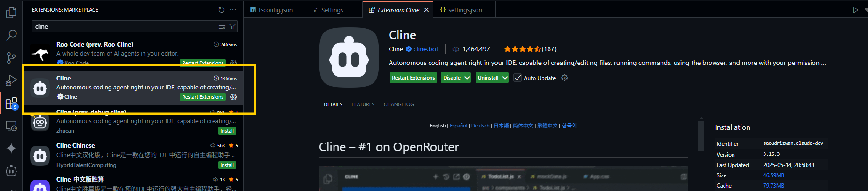Image resolution: width=868 pixels, height=191 pixels.
Task: Install the Cline Chinese extension
Action: coord(227,165)
